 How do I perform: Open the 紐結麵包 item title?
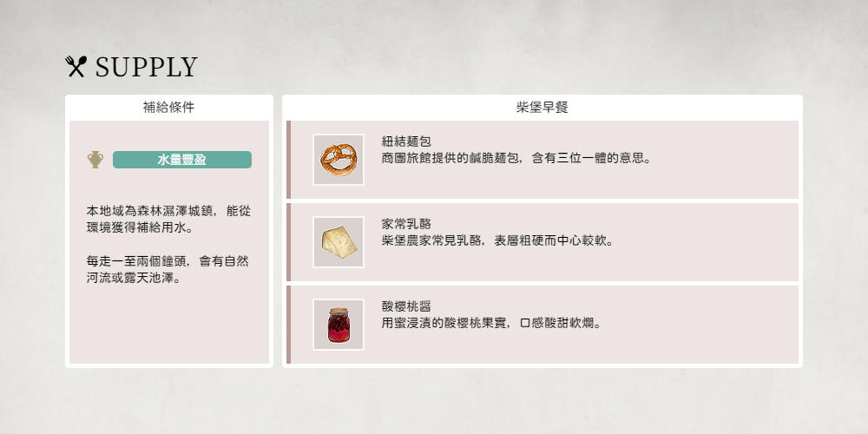coord(406,141)
